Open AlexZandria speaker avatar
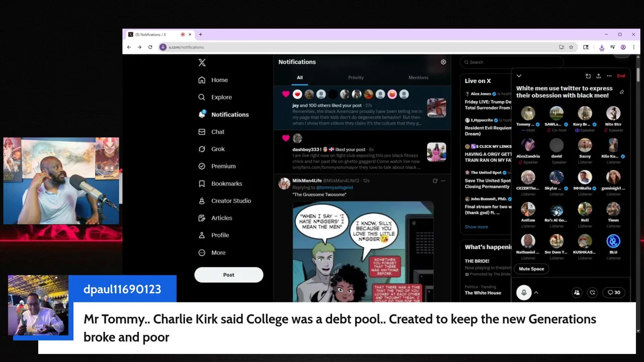Viewport: 644px width, 362px height. point(528,145)
